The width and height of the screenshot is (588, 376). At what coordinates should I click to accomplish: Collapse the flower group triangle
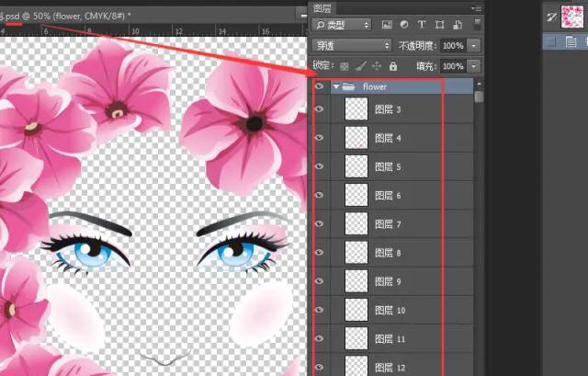337,87
